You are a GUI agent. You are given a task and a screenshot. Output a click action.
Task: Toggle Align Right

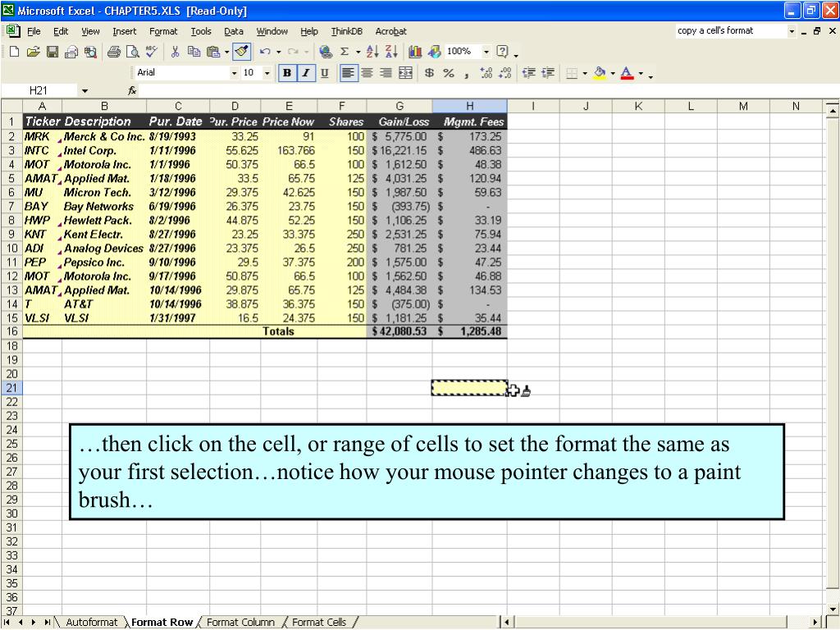(386, 73)
